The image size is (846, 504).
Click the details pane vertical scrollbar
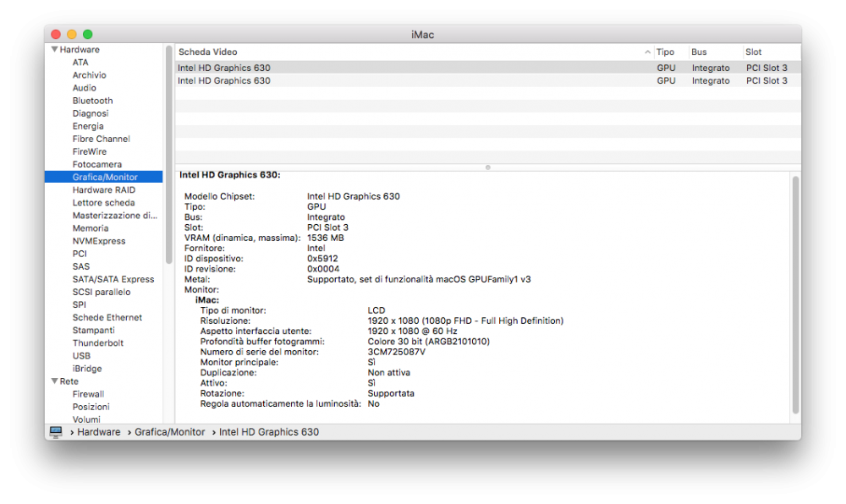(795, 295)
